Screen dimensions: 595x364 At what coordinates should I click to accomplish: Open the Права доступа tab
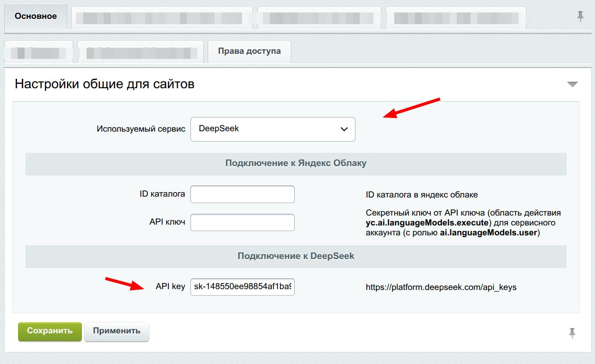(x=249, y=51)
